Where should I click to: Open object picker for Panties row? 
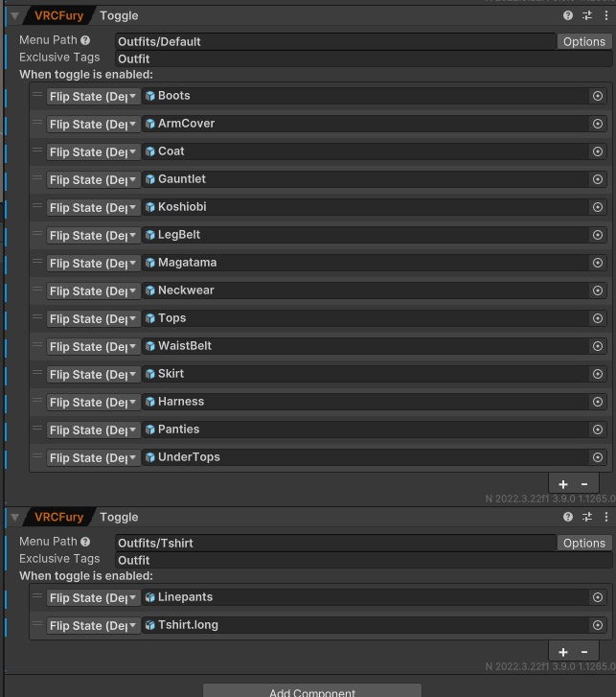[x=598, y=430]
